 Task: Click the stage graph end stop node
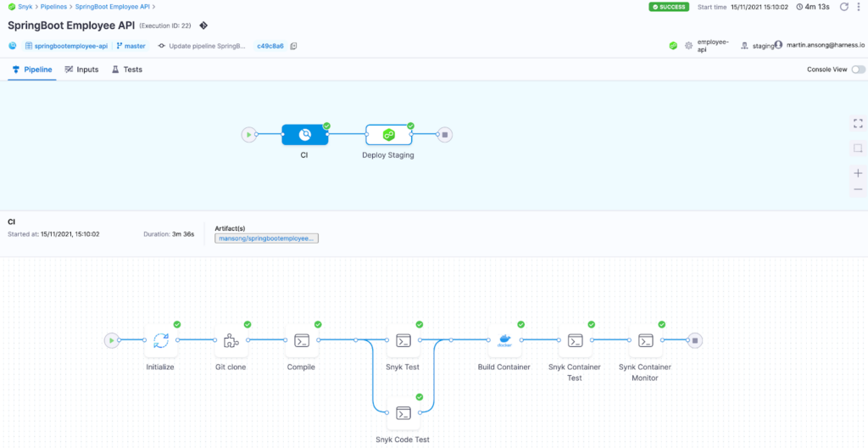445,134
